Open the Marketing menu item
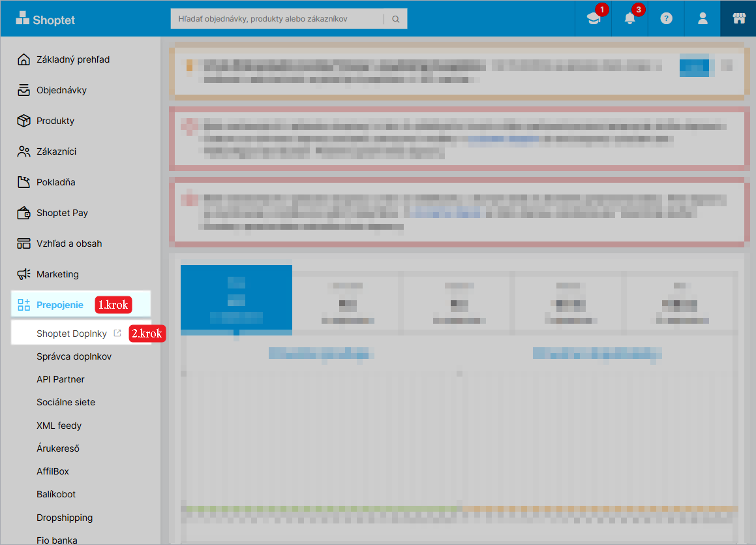This screenshot has height=545, width=756. click(57, 274)
